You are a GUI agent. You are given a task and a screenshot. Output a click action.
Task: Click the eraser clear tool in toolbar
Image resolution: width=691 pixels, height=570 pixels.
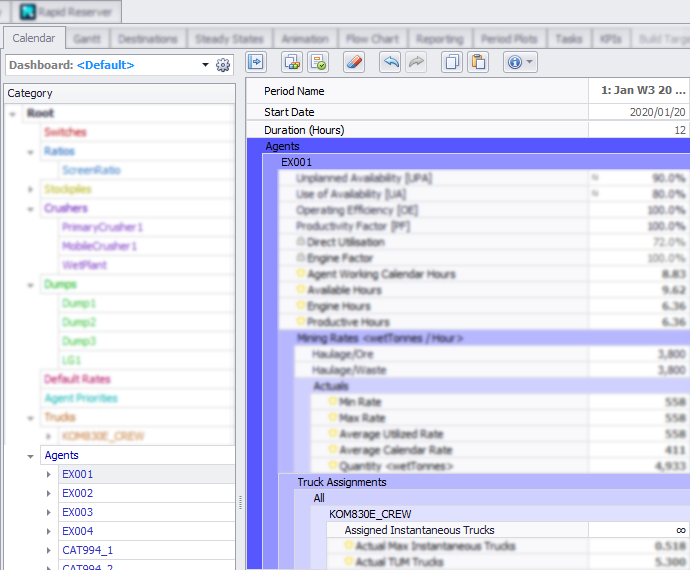coord(353,62)
